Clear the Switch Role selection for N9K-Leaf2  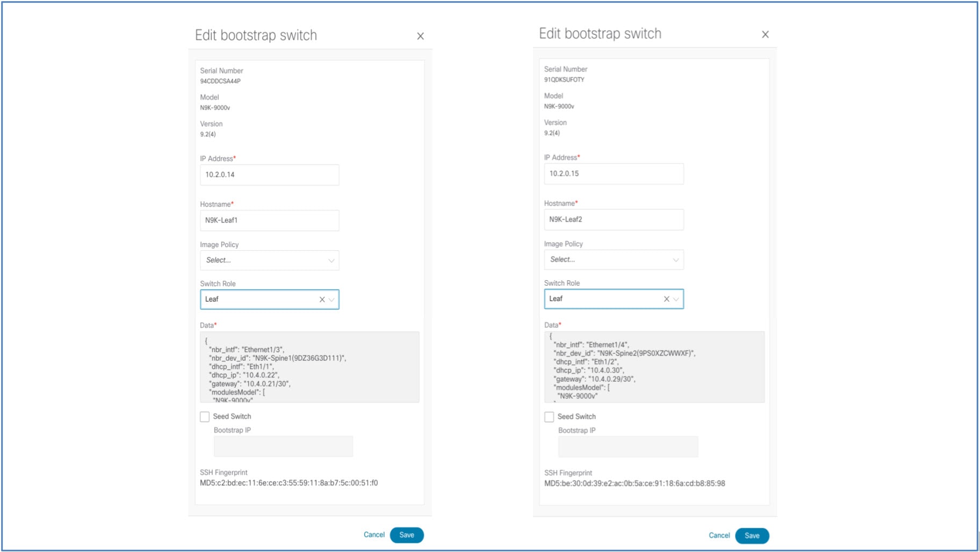coord(666,299)
